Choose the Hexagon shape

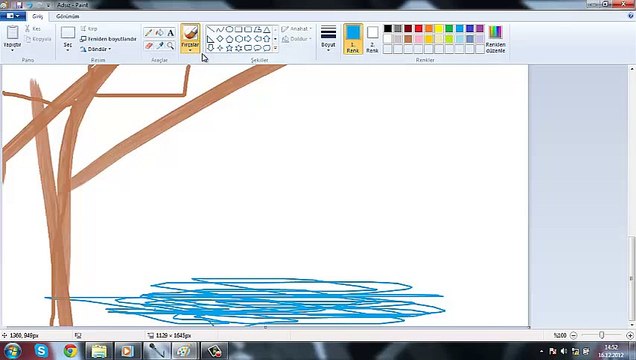[238, 39]
